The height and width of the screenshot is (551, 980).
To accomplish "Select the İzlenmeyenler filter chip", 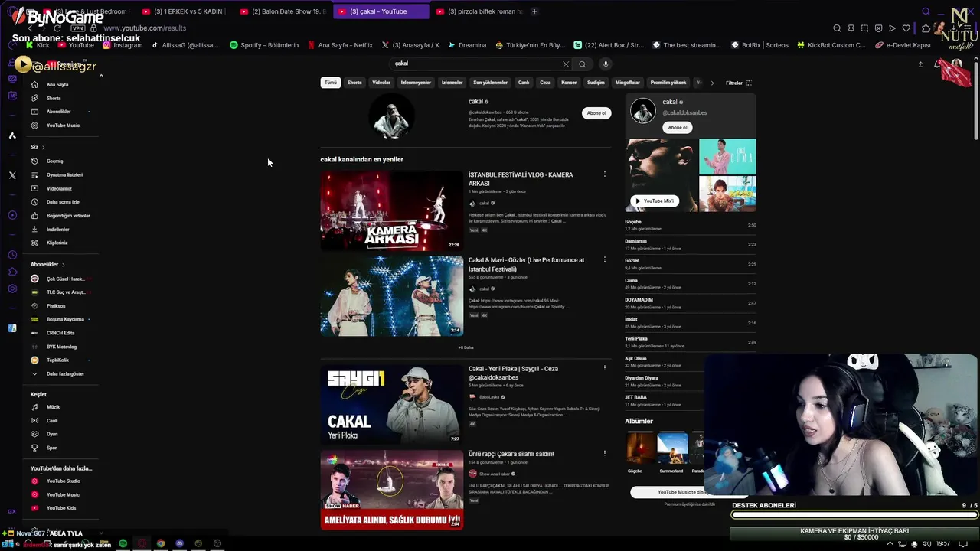I will point(416,83).
